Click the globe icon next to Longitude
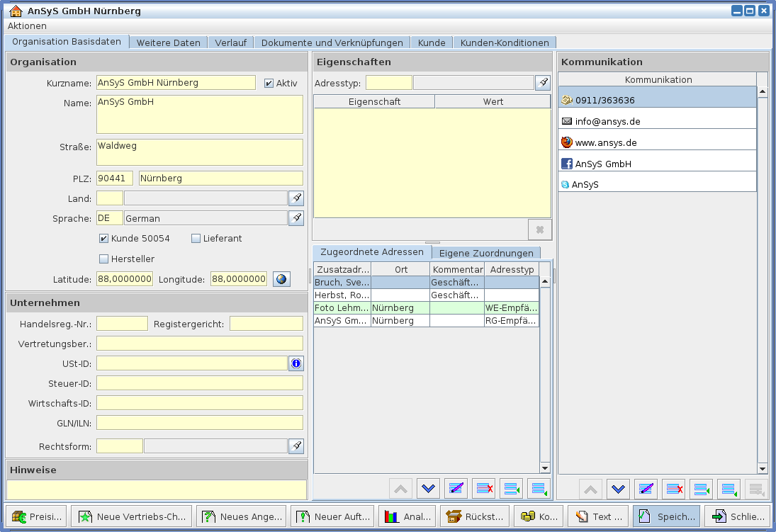776x532 pixels. point(282,279)
